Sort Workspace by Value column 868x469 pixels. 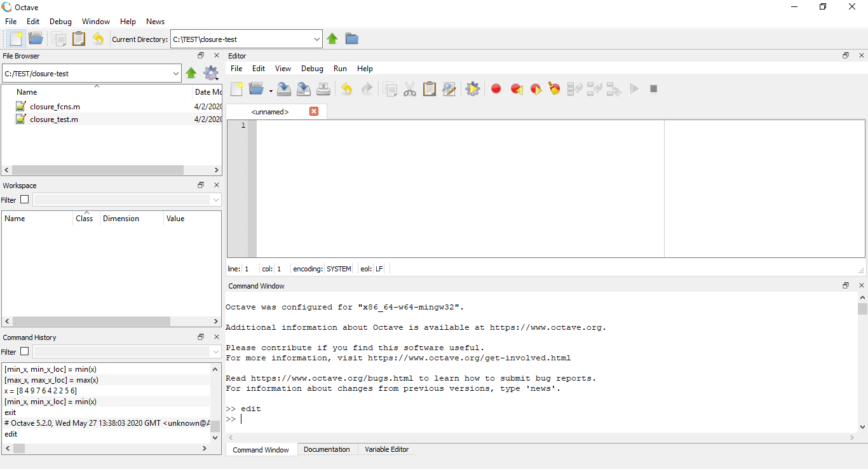click(x=175, y=218)
